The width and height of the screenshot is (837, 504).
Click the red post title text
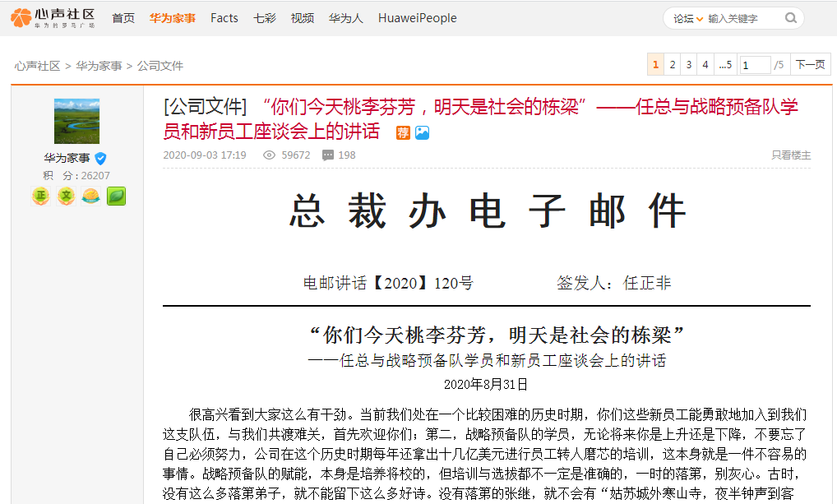(x=480, y=118)
